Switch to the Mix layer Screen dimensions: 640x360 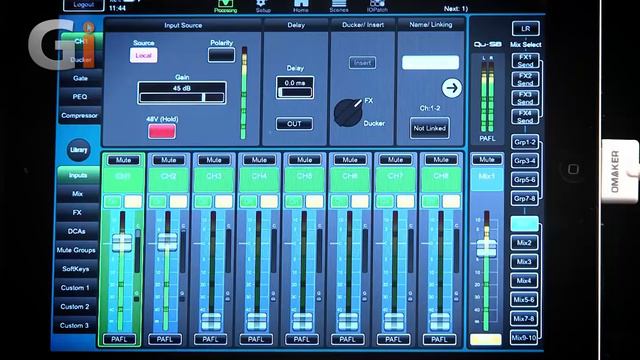tap(78, 194)
